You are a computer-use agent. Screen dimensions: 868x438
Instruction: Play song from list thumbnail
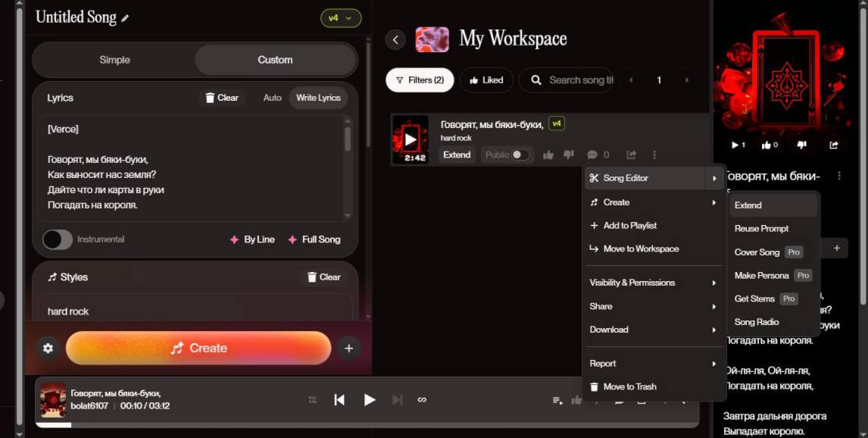[x=411, y=139]
